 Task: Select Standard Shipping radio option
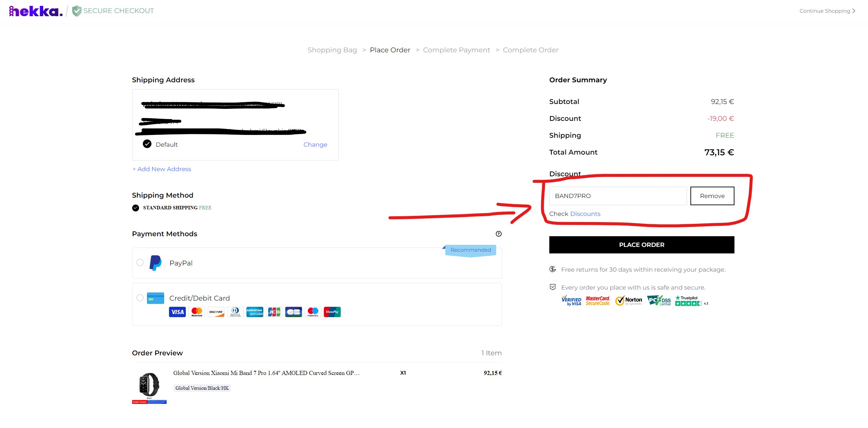point(136,208)
